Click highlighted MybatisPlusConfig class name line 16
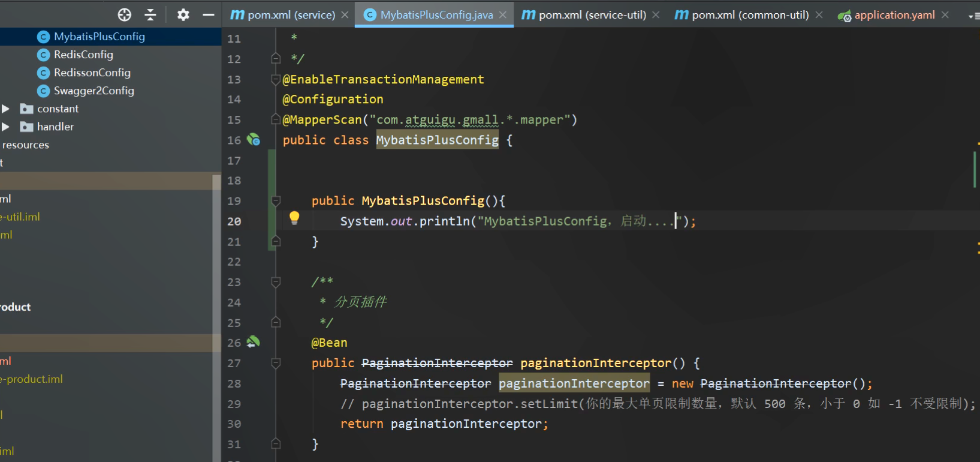 [437, 140]
